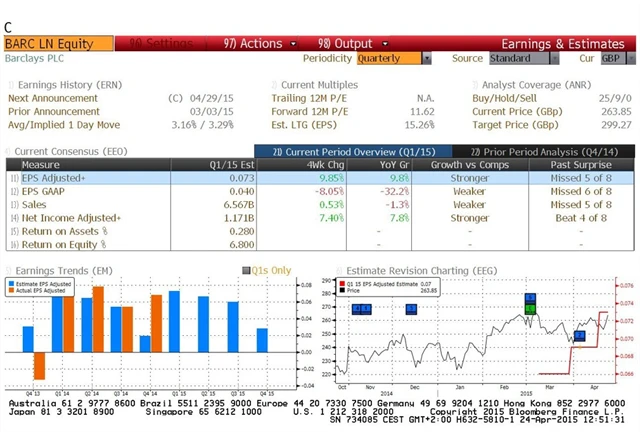Click blue Estimate EPS Adjusted legend swatch
This screenshot has height=432, width=640.
13,284
